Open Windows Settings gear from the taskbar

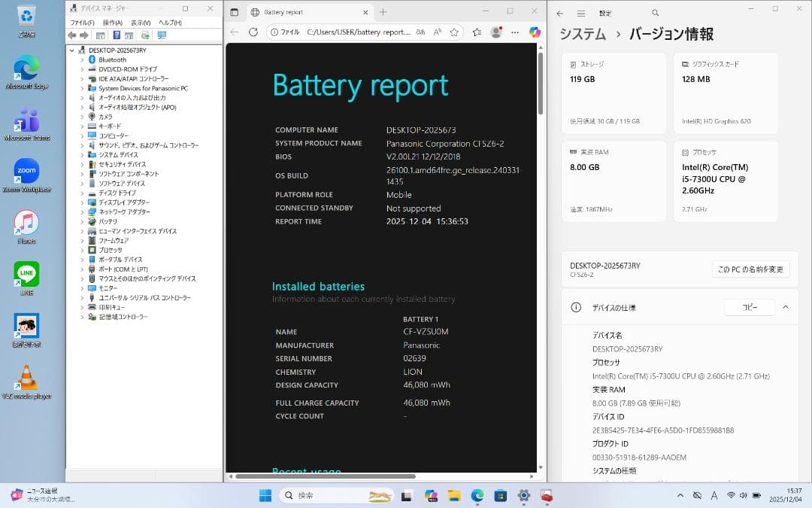click(523, 495)
